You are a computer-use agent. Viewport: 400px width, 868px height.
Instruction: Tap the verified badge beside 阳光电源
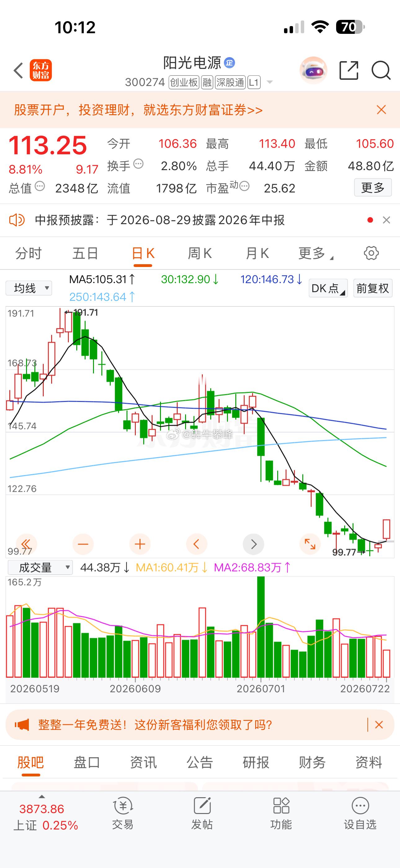pos(229,63)
